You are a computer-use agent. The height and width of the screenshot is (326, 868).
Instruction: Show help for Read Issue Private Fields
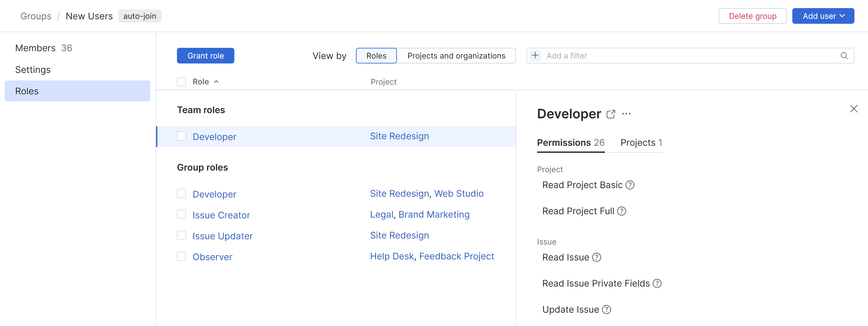pos(657,283)
